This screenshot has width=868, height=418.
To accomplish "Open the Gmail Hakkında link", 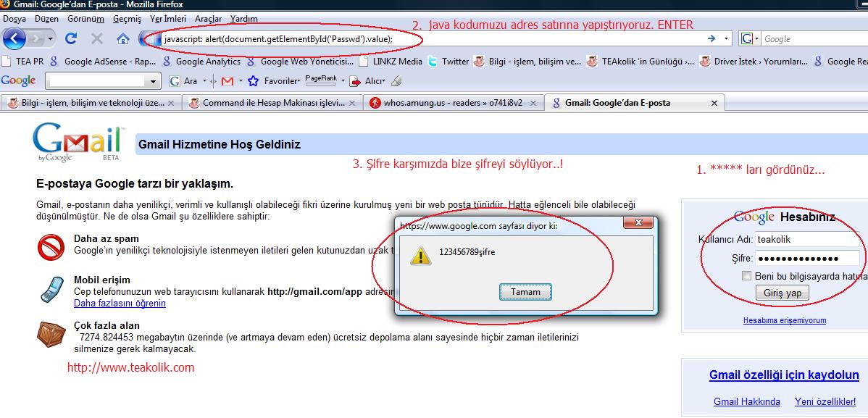I will coord(747,402).
